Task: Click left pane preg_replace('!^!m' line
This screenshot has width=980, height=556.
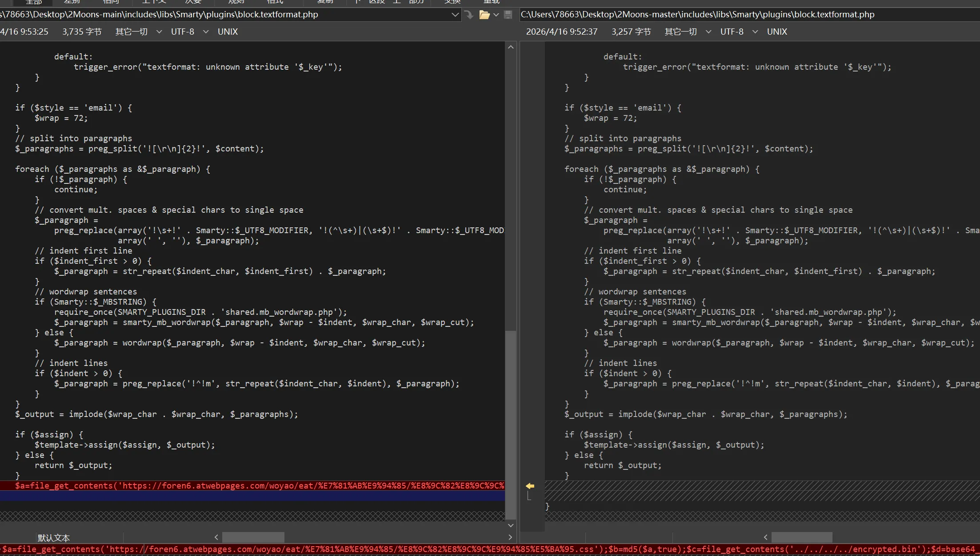Action: (x=257, y=384)
